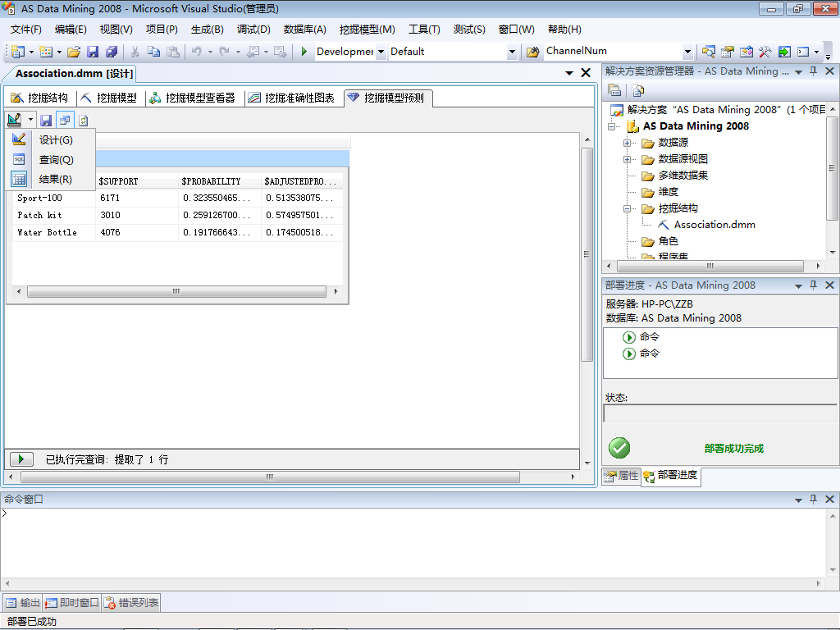Collapse the AS Data Mining 2008 project node
The width and height of the screenshot is (840, 630).
coord(611,127)
